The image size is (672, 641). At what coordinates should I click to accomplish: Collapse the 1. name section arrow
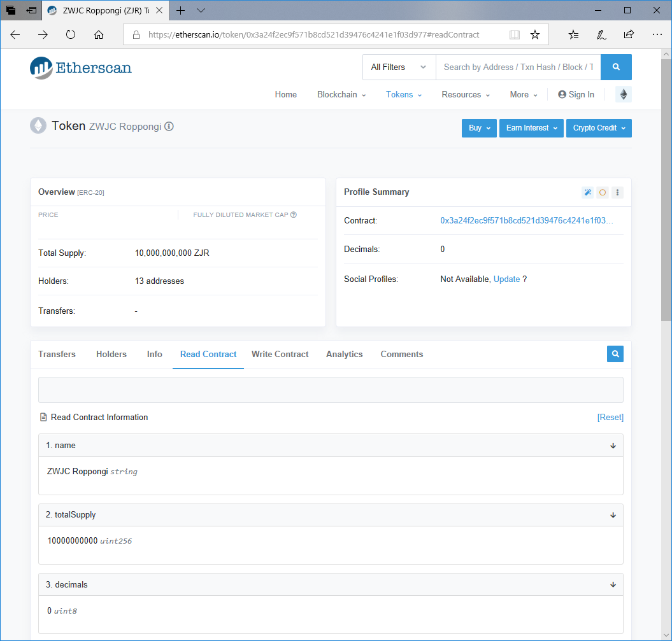pyautogui.click(x=613, y=446)
